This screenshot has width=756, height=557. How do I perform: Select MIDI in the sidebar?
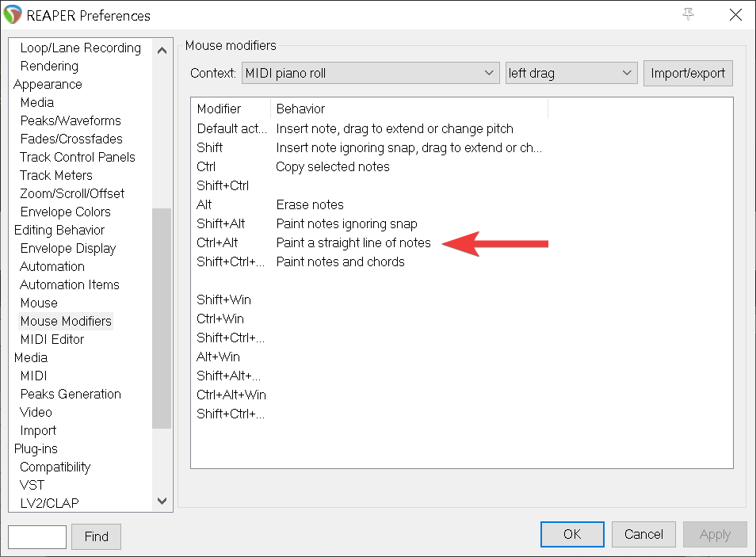coord(34,376)
